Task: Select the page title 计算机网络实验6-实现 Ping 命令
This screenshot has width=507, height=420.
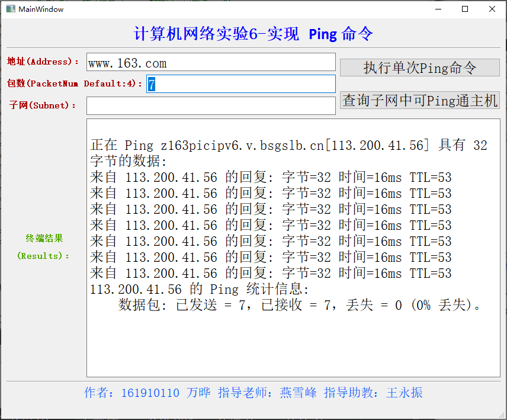Action: pos(253,34)
